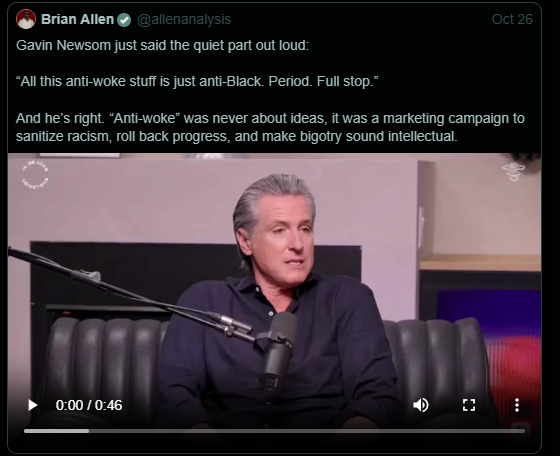Image resolution: width=560 pixels, height=456 pixels.
Task: Click the circular watermark logo on the video
Action: click(35, 175)
